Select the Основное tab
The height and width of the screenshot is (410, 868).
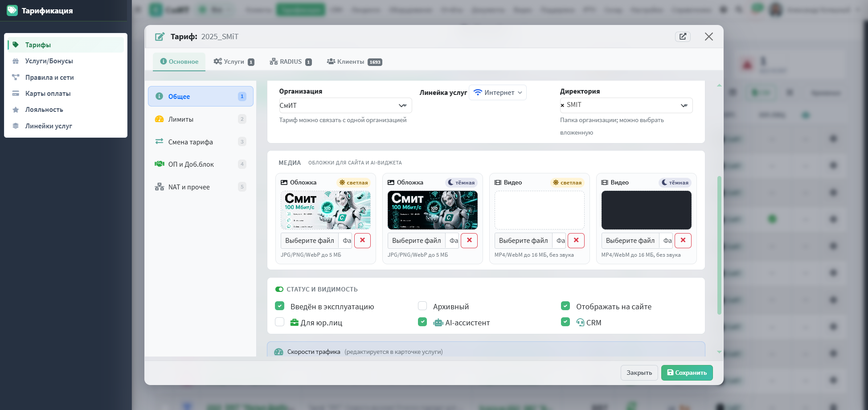pos(179,61)
